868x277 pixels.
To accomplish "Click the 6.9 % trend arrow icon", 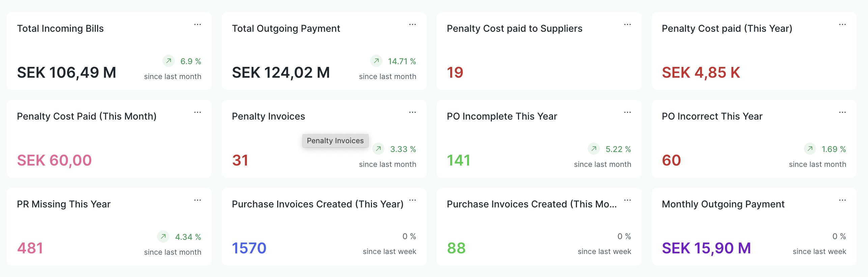I will pos(169,61).
